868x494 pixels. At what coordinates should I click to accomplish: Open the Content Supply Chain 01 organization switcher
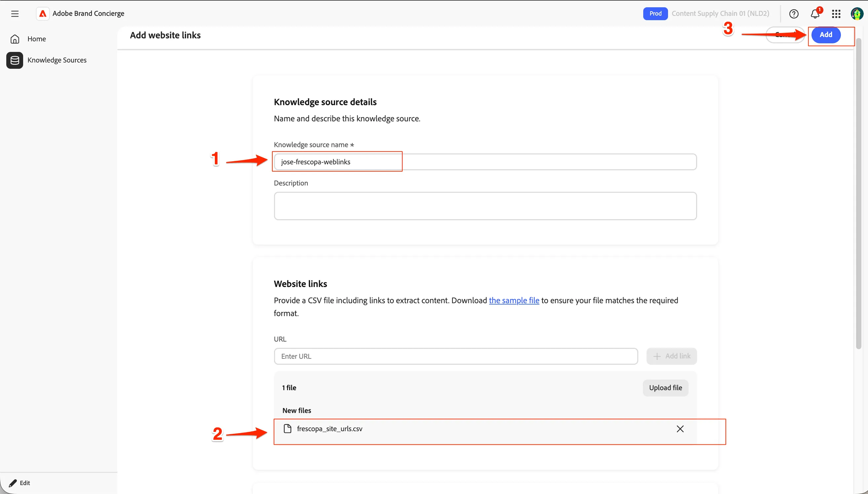click(x=720, y=14)
